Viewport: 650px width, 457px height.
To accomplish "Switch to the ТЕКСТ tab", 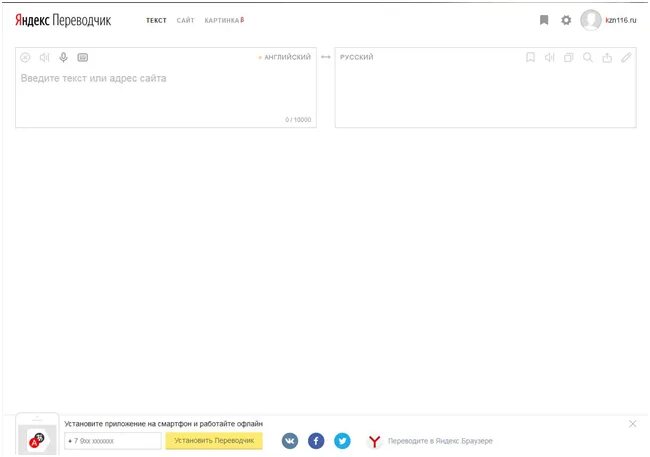I will 156,20.
